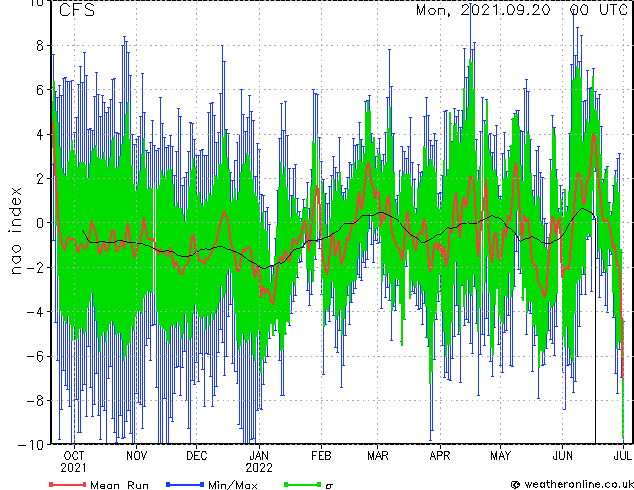This screenshot has height=490, width=634.
Task: Click the y-axis value 0
Action: tap(40, 223)
